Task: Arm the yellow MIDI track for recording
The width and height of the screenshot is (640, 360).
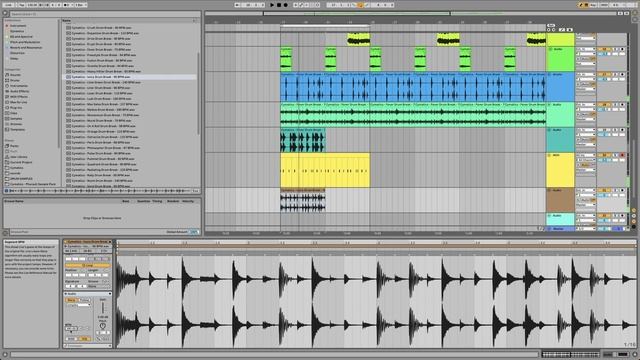Action: [x=622, y=156]
